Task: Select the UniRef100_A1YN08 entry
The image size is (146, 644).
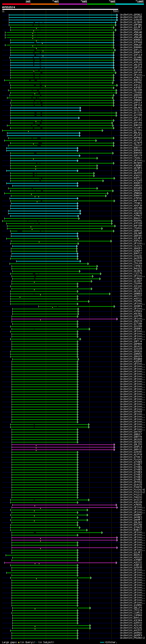Action: point(131,22)
